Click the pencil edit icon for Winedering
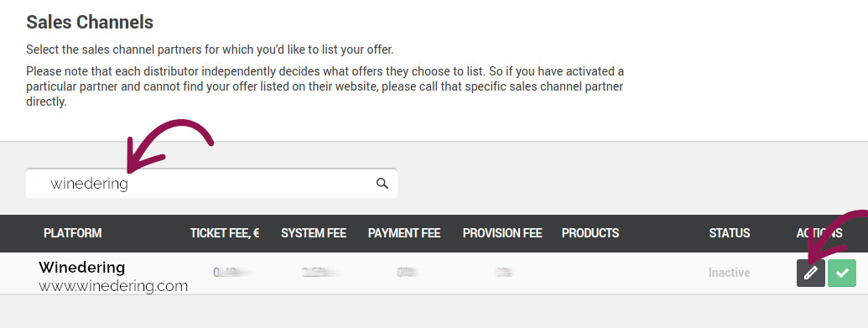Viewport: 868px width, 328px height. (x=811, y=273)
